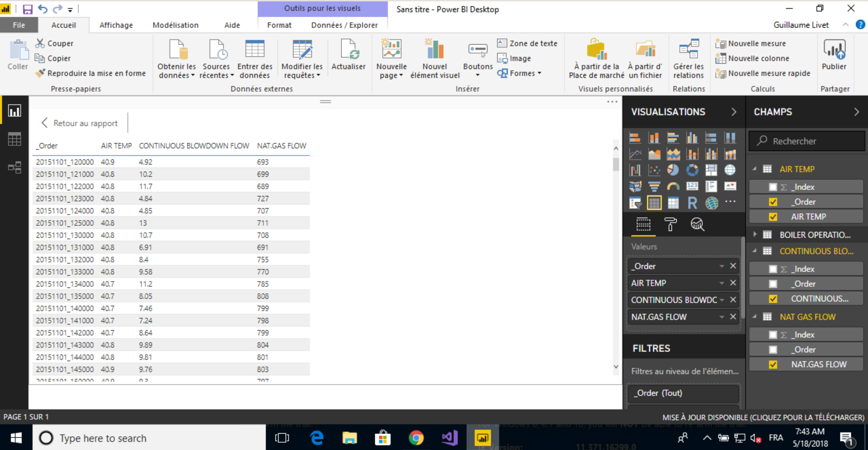
Task: Open the File menu
Action: [19, 25]
